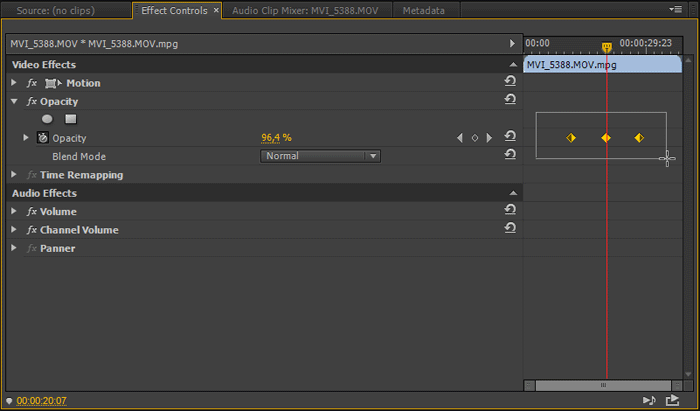
Task: Expand the Channel Volume effect
Action: [14, 229]
